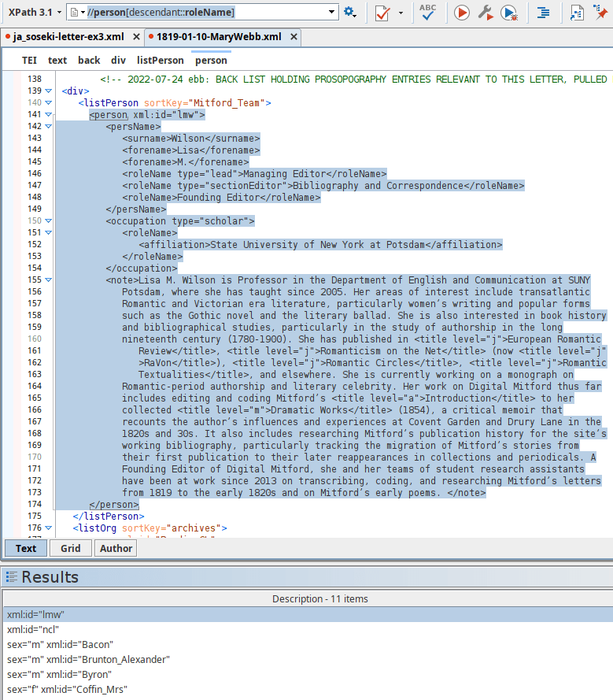
Task: Select result xml:id="Coffin_Mrs"
Action: [308, 689]
